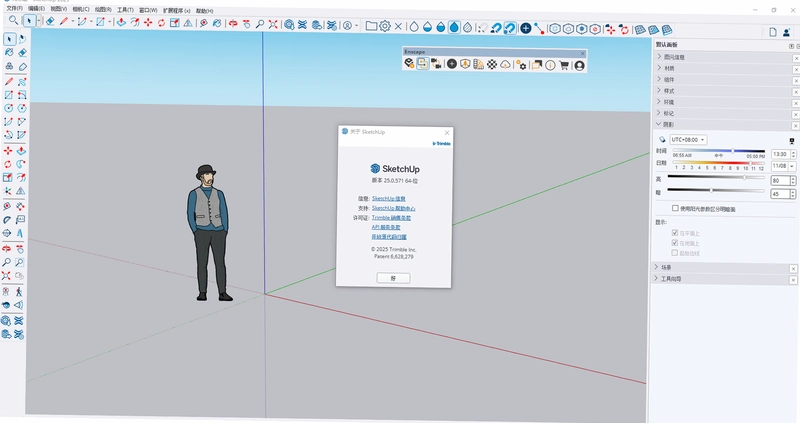Select the Circle tool in left toolbar
The width and height of the screenshot is (800, 423).
click(x=9, y=108)
